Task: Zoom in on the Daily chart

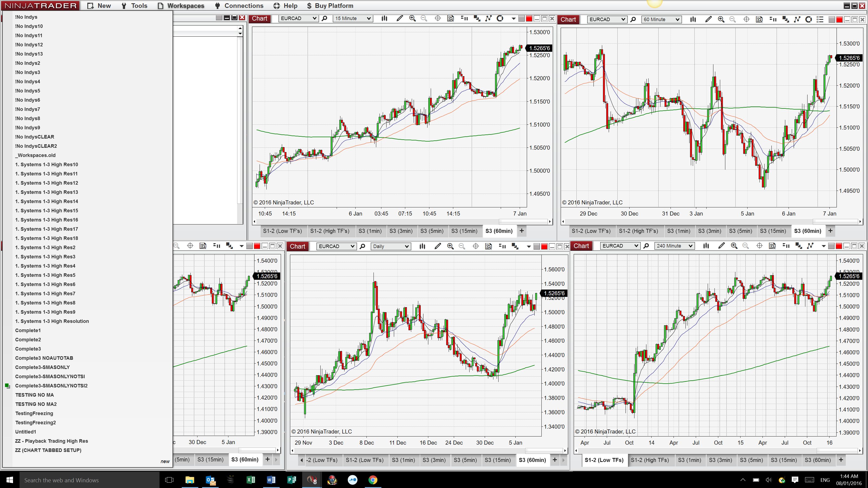Action: tap(450, 246)
